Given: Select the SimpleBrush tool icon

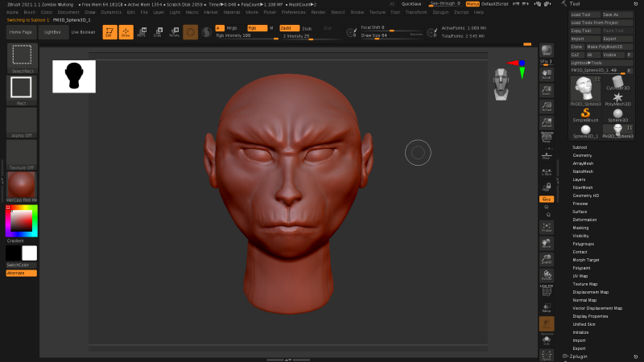Looking at the screenshot, I should [585, 115].
